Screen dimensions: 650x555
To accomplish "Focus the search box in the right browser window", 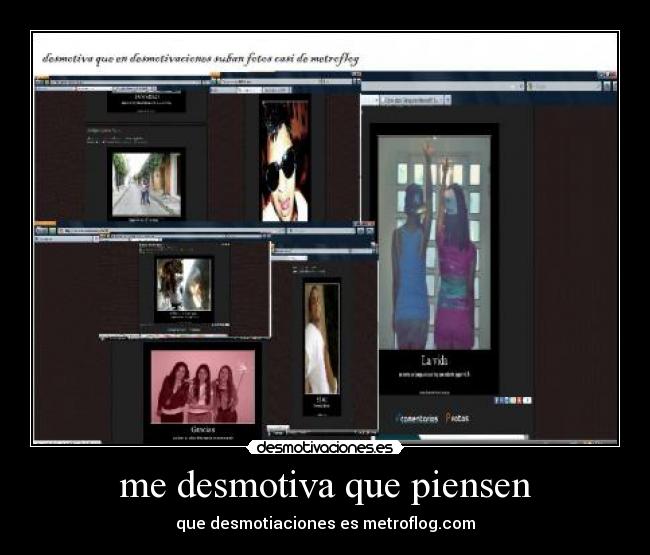I will [565, 86].
